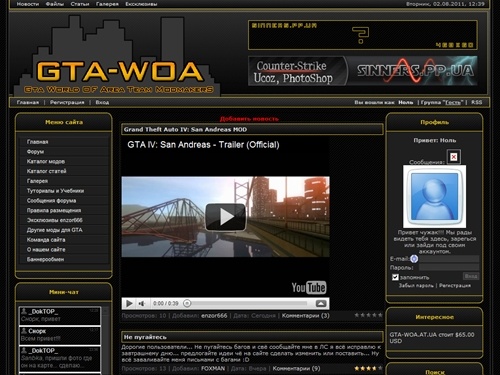Select Туториалы и Учебники in site menu
This screenshot has width=500, height=375.
(x=55, y=191)
